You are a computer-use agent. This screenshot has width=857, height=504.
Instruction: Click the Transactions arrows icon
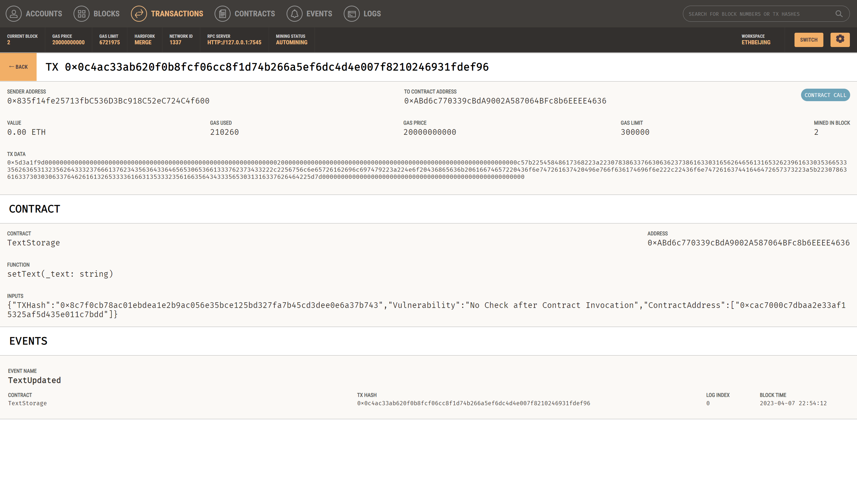click(139, 14)
